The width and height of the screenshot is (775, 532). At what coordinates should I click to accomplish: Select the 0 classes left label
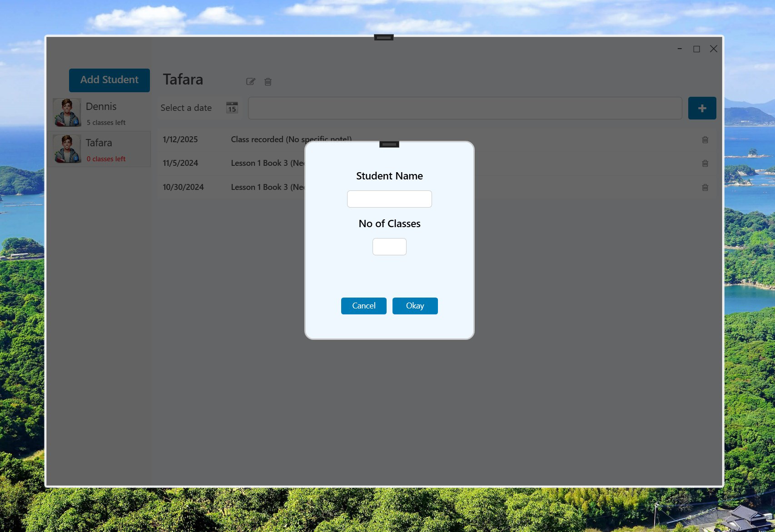click(x=106, y=159)
